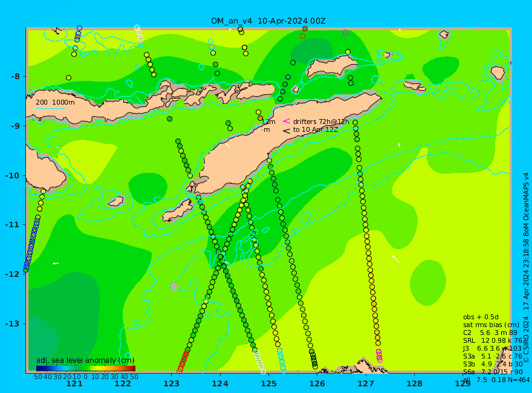Select the 'to 10 Apr 12Z' legend text
The image size is (532, 393).
click(316, 129)
